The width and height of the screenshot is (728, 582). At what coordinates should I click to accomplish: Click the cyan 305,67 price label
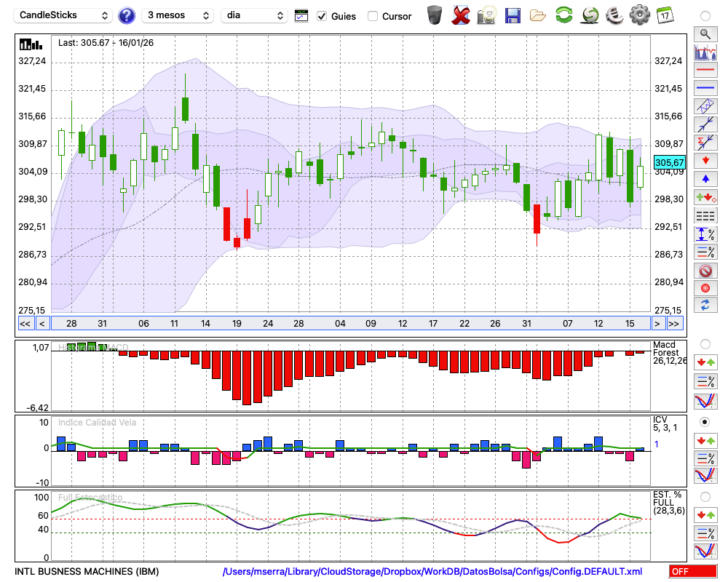click(669, 162)
